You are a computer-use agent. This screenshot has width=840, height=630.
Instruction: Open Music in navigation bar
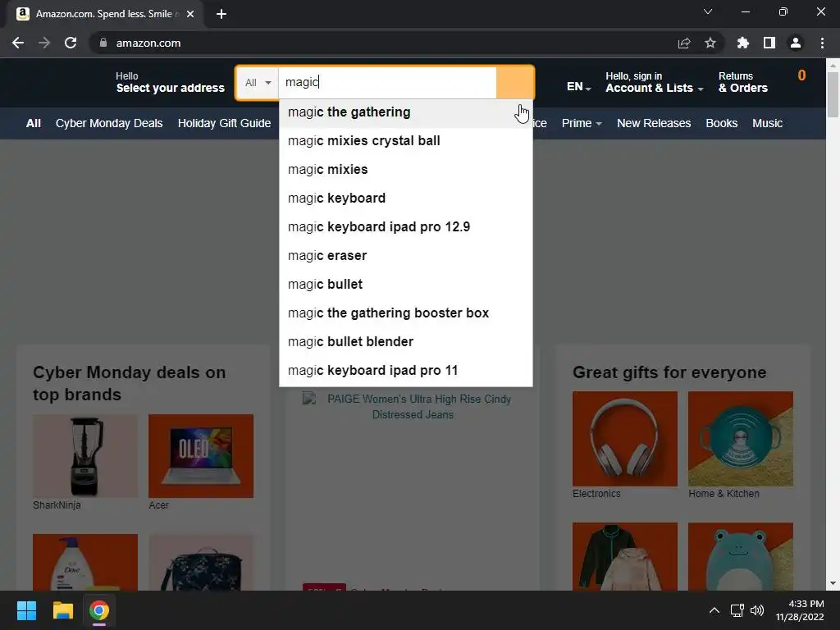click(x=767, y=123)
